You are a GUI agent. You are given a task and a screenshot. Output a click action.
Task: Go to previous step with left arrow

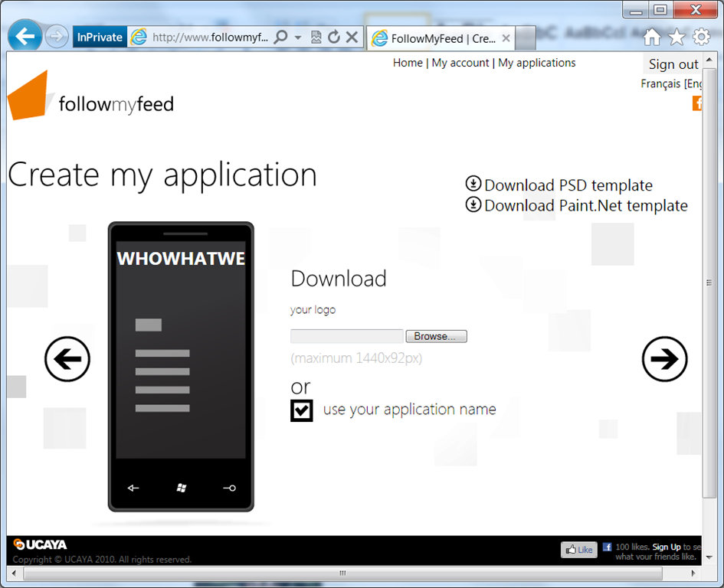point(67,359)
